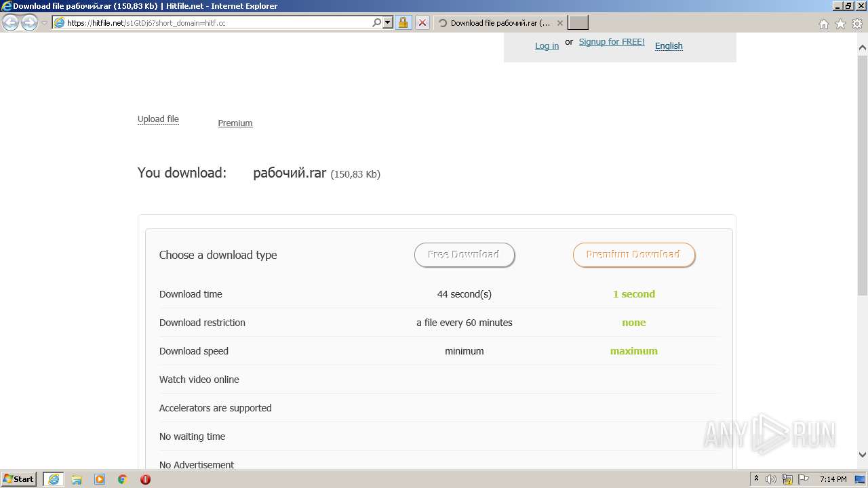Open the Upload file link
This screenshot has width=868, height=488.
click(158, 119)
